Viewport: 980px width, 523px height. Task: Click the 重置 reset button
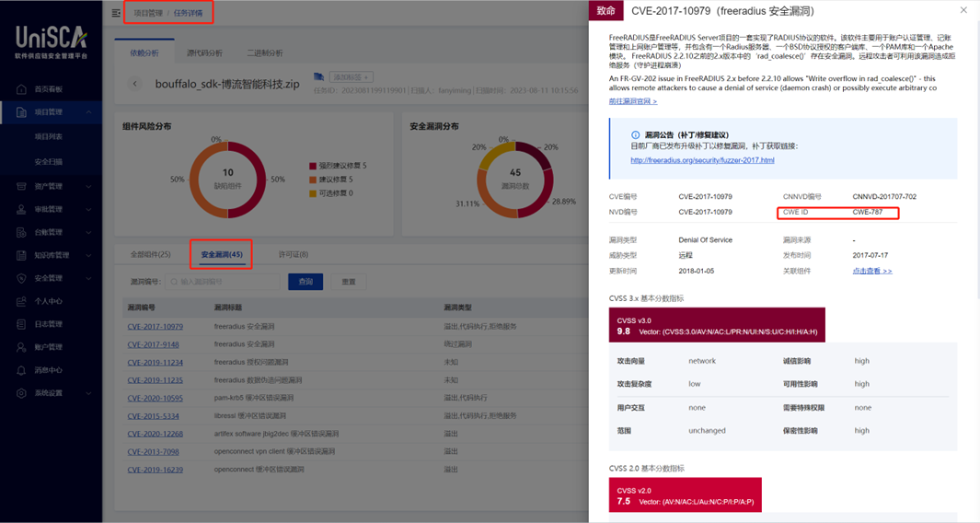click(x=349, y=282)
